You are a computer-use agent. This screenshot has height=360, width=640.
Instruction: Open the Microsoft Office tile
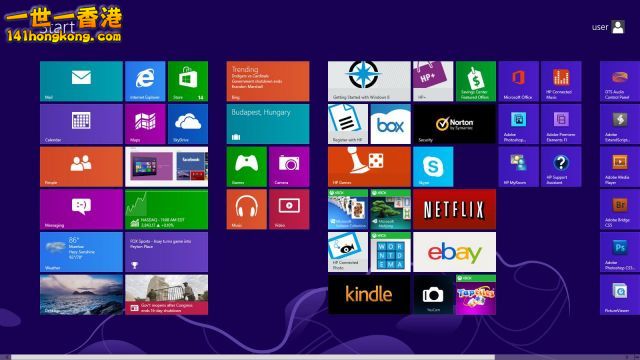pos(518,81)
